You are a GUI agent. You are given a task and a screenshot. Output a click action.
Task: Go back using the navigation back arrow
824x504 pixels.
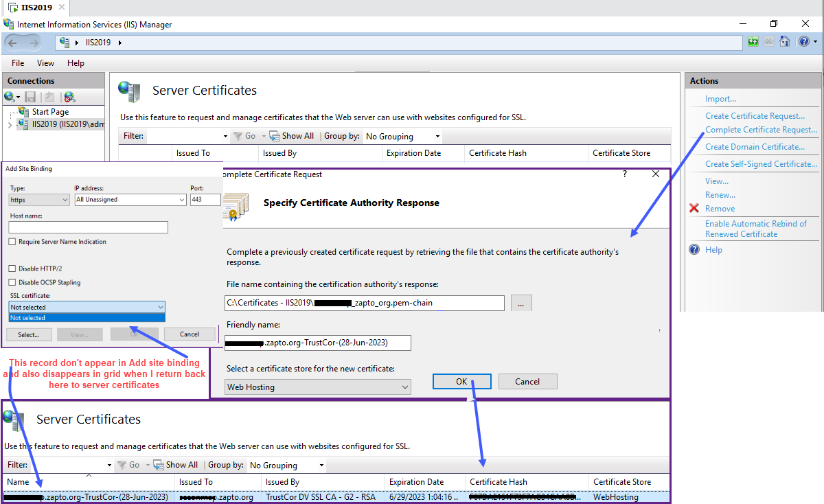coord(13,43)
